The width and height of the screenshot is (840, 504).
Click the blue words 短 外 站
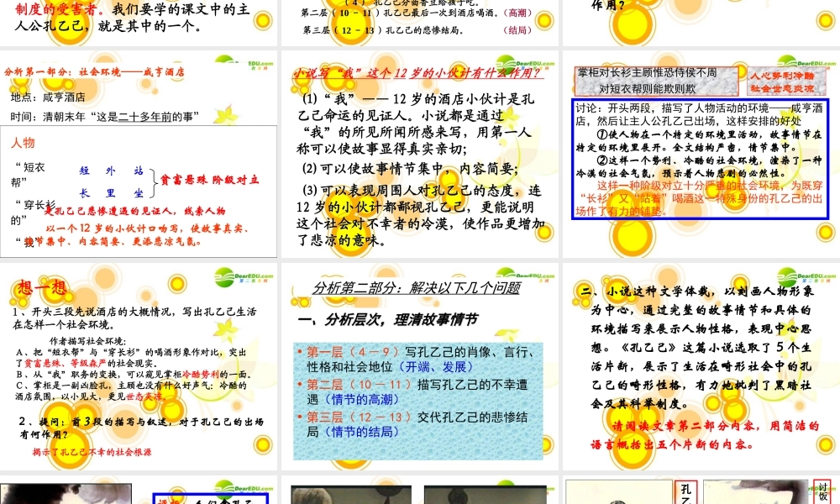point(111,171)
